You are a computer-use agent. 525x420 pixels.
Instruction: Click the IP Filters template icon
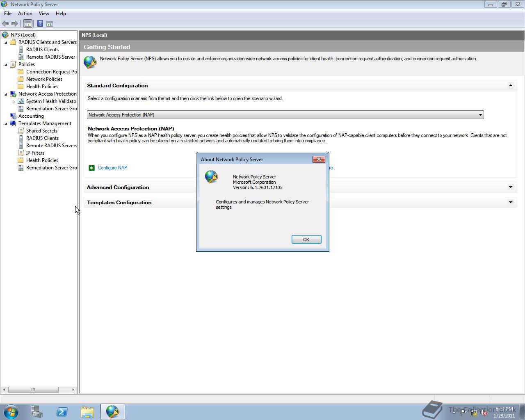pyautogui.click(x=21, y=153)
